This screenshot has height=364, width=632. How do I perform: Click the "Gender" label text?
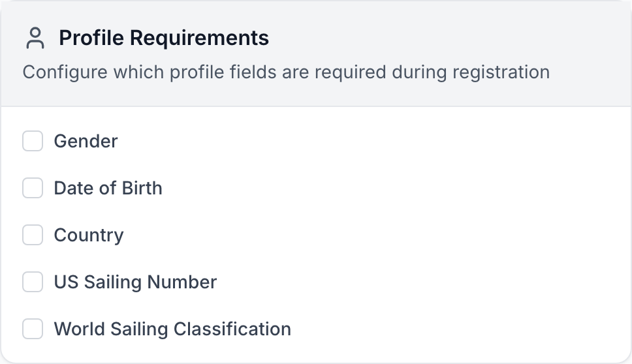click(x=86, y=141)
